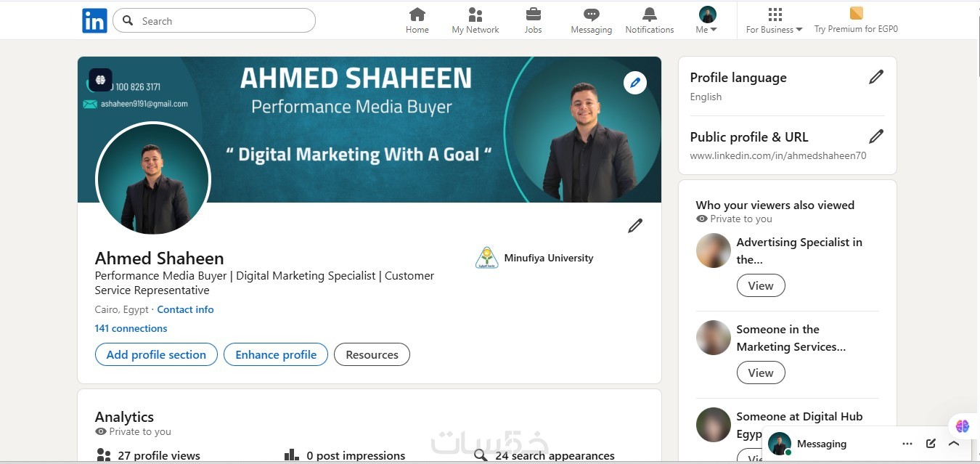Compose new message in Messaging bar
980x464 pixels.
(x=931, y=444)
